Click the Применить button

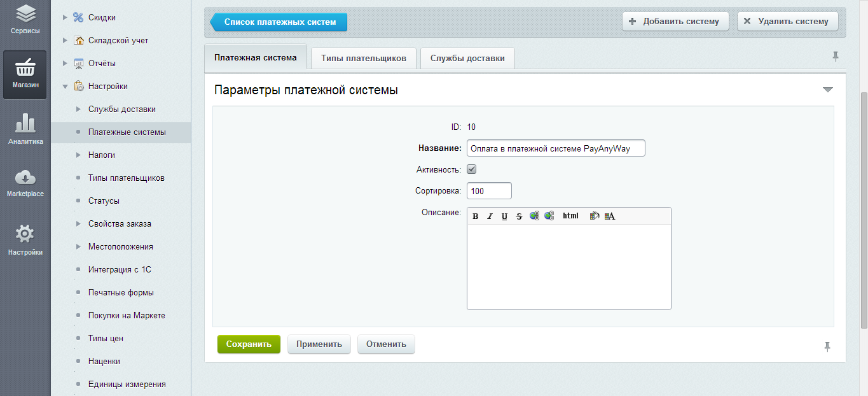tap(319, 344)
